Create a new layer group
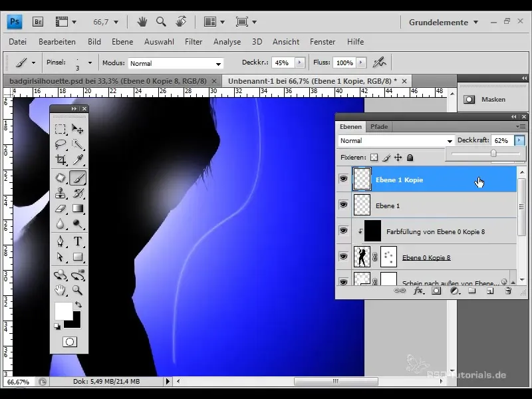The image size is (532, 399). [472, 291]
